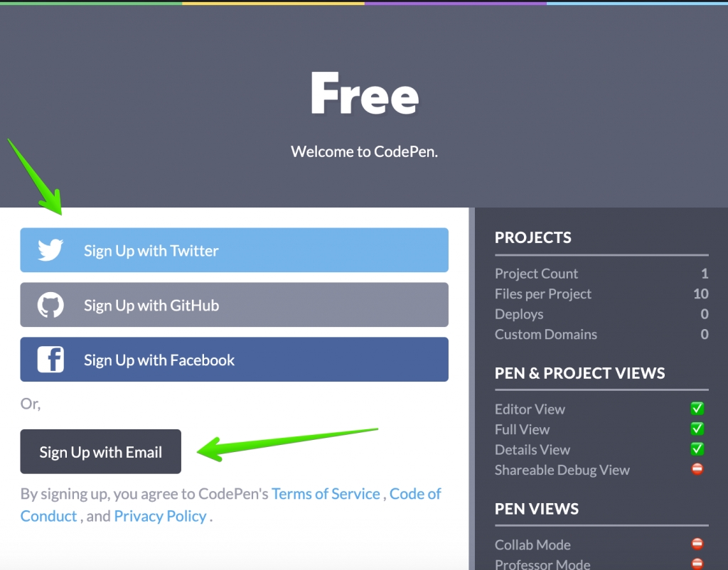This screenshot has width=728, height=570.
Task: Click the Free plan heading
Action: 364,95
